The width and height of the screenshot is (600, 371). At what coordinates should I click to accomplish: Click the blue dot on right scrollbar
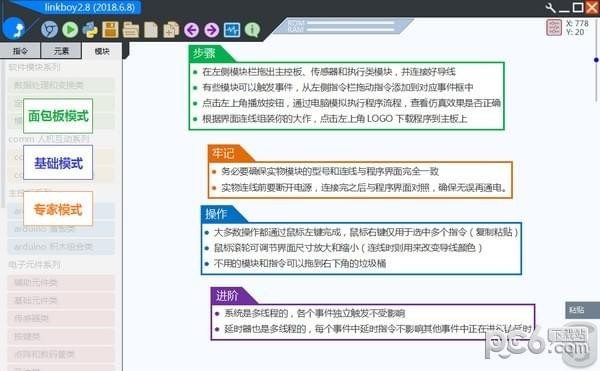596,60
